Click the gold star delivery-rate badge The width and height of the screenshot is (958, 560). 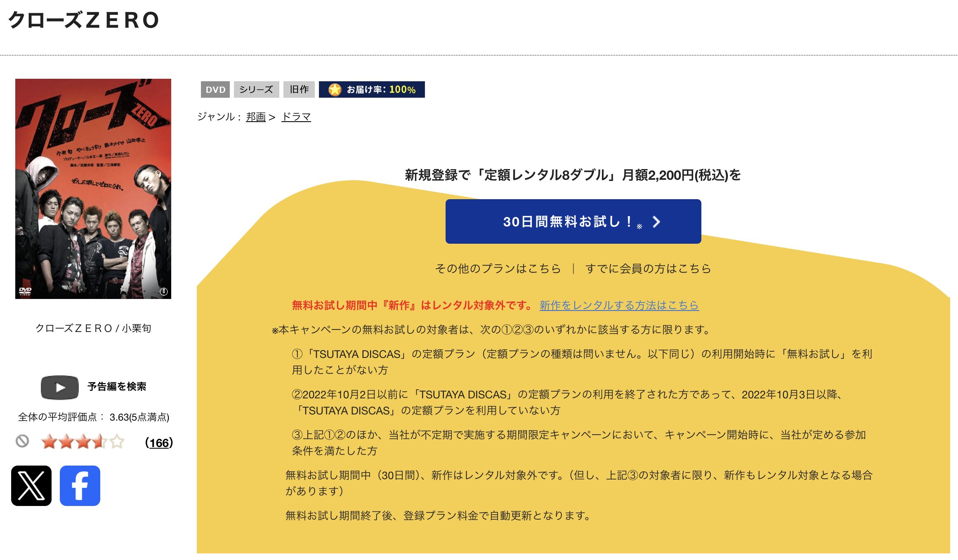(335, 89)
